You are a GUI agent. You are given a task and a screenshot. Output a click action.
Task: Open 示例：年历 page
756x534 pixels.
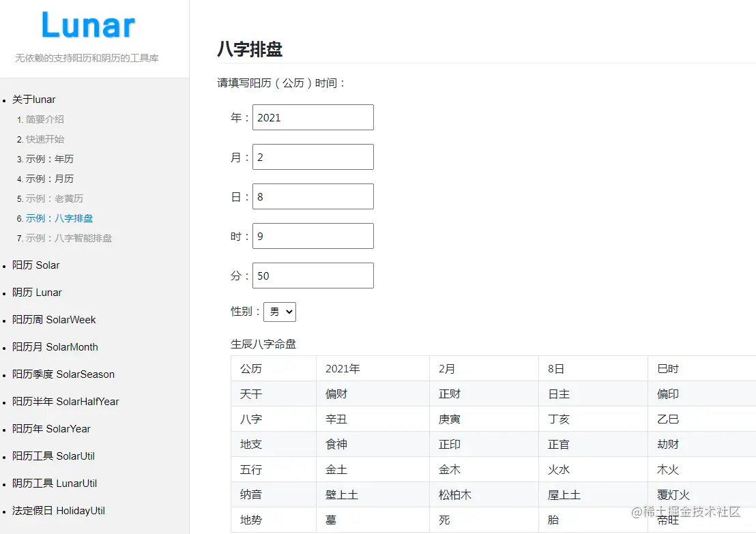point(50,158)
